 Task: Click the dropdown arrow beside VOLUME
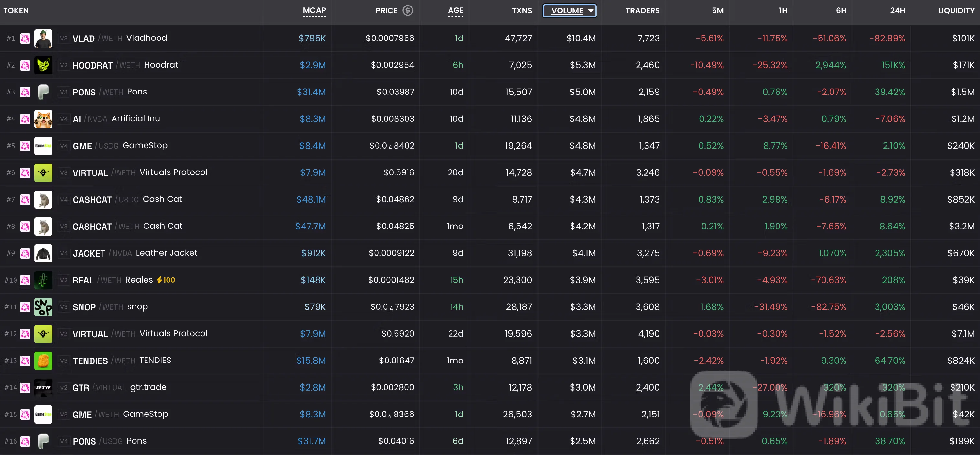point(591,10)
